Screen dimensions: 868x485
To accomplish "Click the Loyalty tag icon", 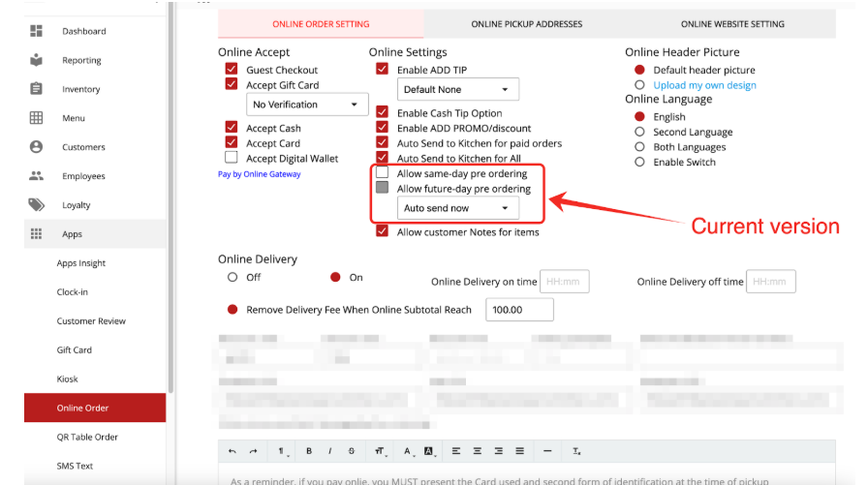I will tap(36, 204).
